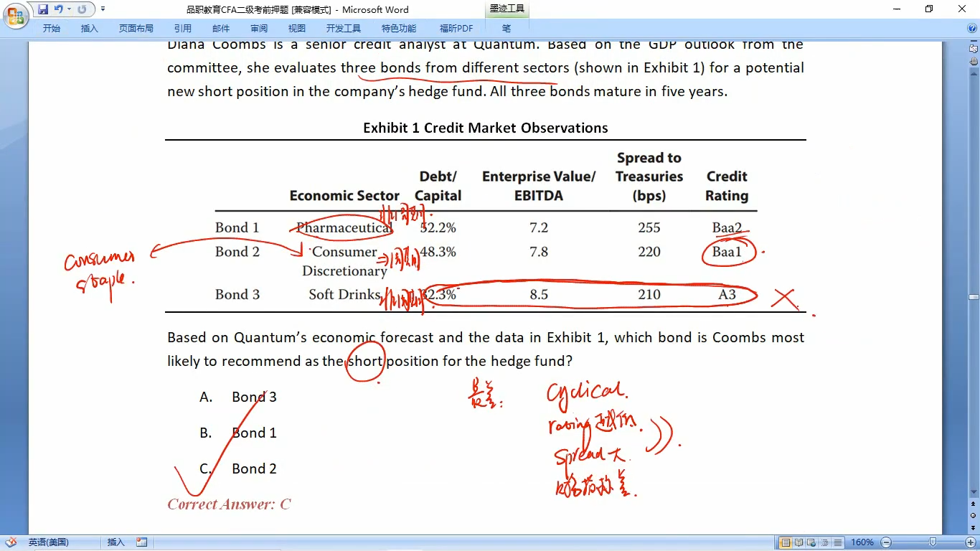
Task: Click the Redo icon in quick access toolbar
Action: [x=82, y=9]
